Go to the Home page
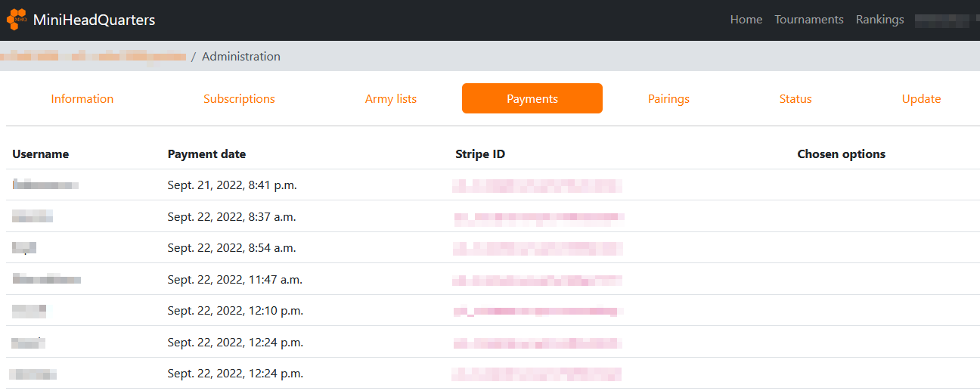The height and width of the screenshot is (391, 980). point(746,20)
